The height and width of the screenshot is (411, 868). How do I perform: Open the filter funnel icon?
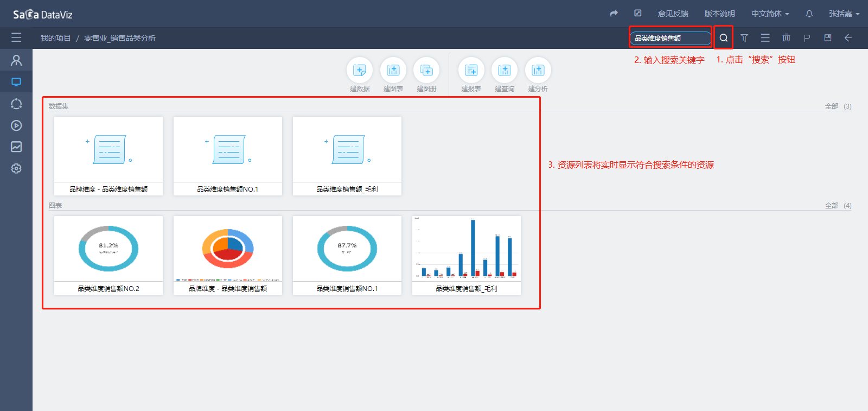[x=744, y=38]
